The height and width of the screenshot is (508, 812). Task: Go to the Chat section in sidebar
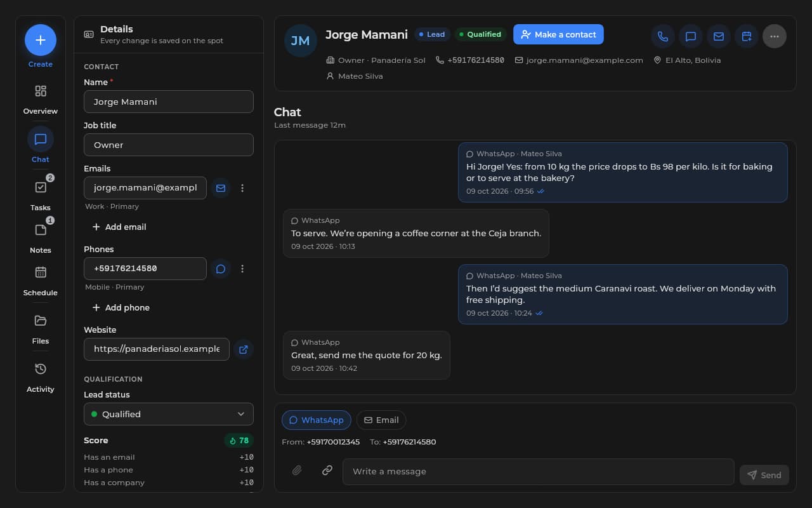point(41,145)
